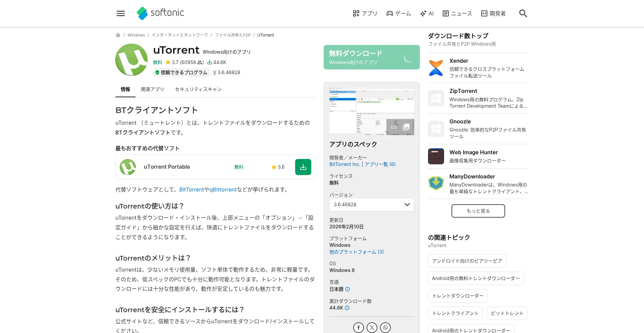The width and height of the screenshot is (644, 333).
Task: Follow the BitTorrent alternative link
Action: pyautogui.click(x=192, y=189)
